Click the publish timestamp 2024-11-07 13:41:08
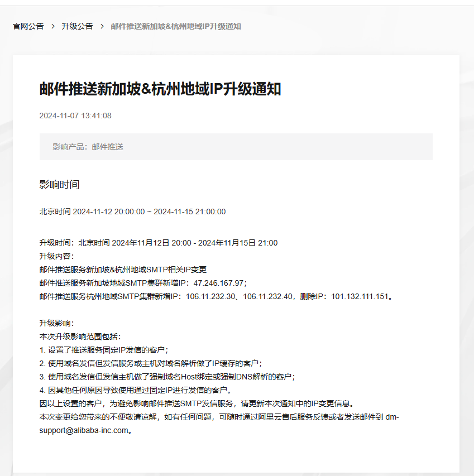 (75, 116)
